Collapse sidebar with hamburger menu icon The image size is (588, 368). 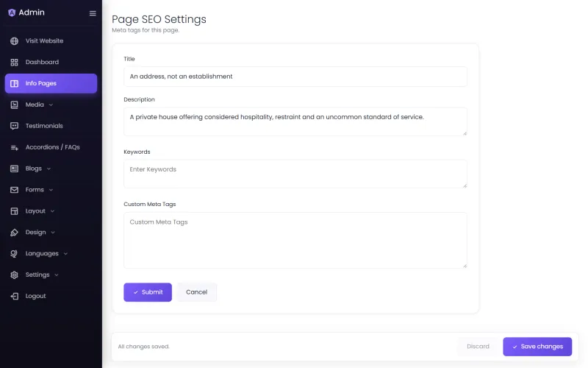tap(93, 13)
